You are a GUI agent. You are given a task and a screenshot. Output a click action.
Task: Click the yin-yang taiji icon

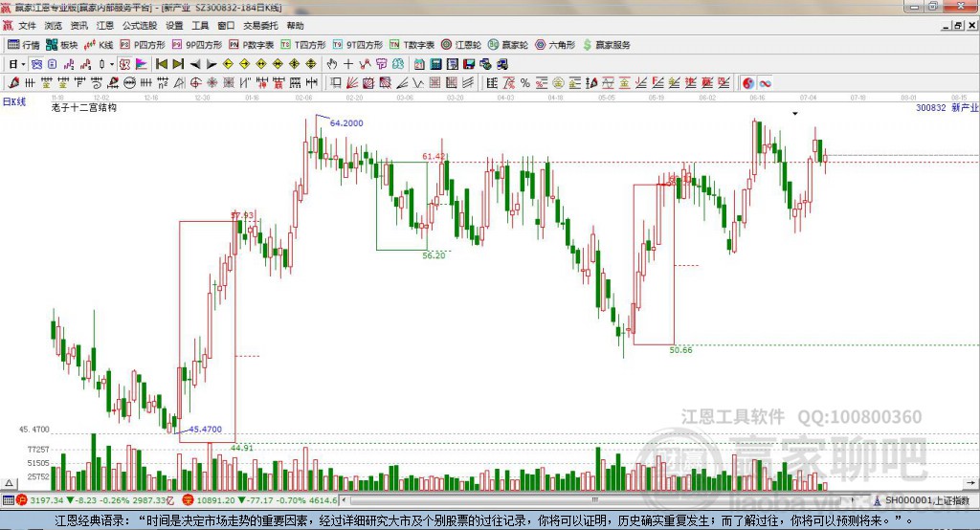click(748, 82)
